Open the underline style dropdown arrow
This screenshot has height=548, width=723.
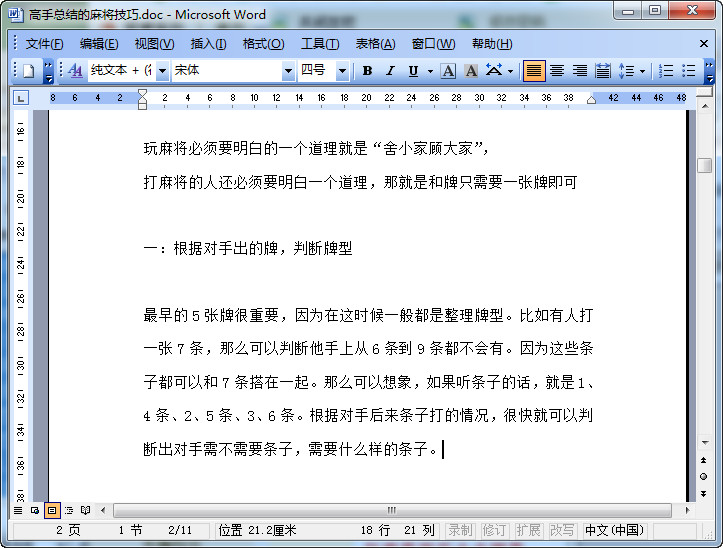coord(430,71)
